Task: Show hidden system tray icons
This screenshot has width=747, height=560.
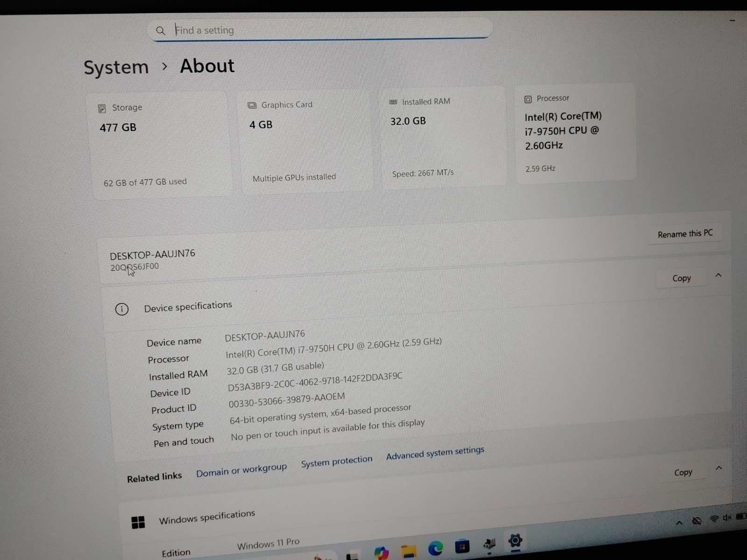Action: pos(679,523)
